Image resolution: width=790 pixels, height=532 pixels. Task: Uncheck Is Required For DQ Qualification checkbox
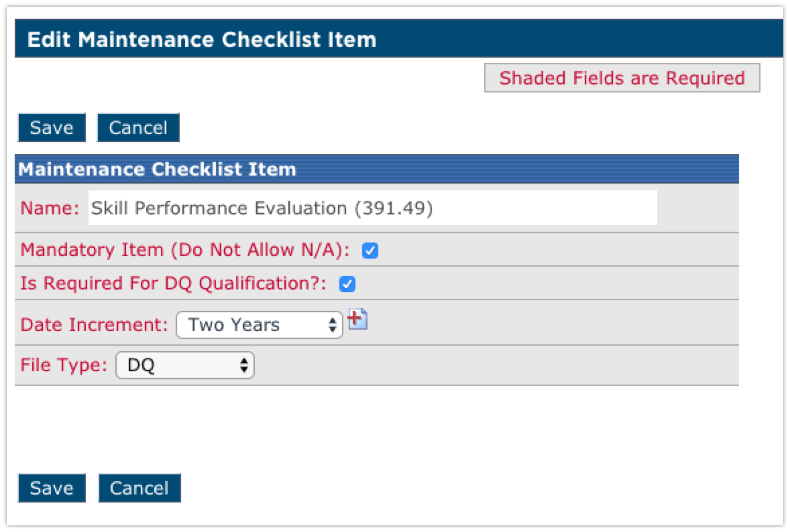click(x=347, y=284)
